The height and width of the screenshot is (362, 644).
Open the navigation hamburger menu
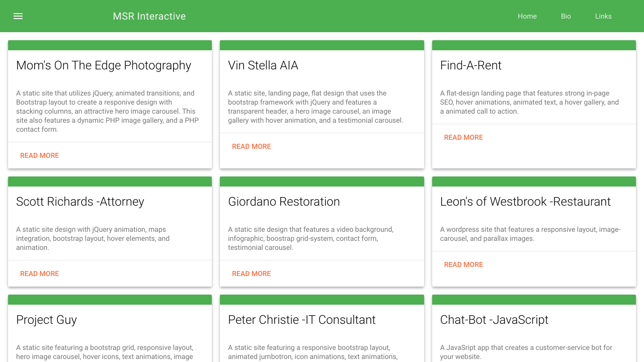tap(18, 16)
